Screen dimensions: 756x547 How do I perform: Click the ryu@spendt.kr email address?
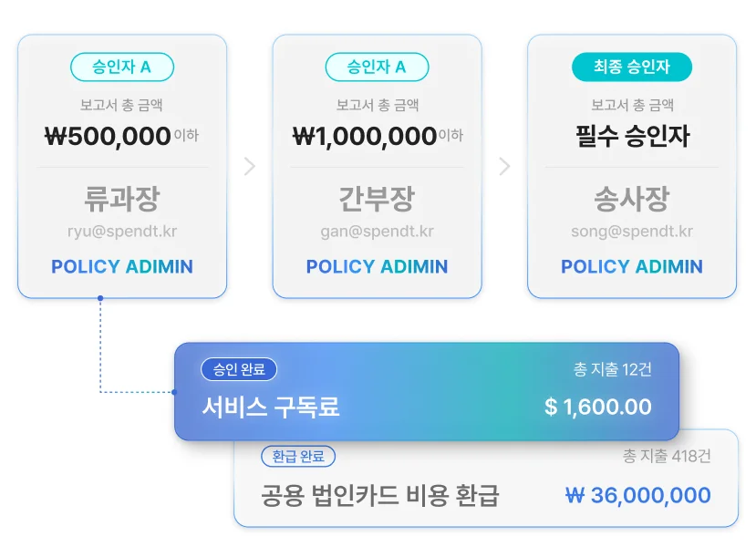click(122, 232)
